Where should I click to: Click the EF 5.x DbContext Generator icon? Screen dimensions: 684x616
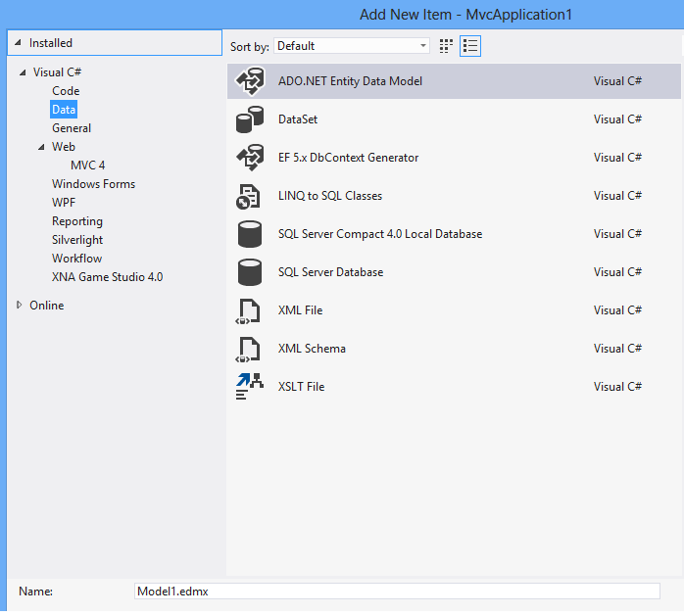tap(250, 158)
